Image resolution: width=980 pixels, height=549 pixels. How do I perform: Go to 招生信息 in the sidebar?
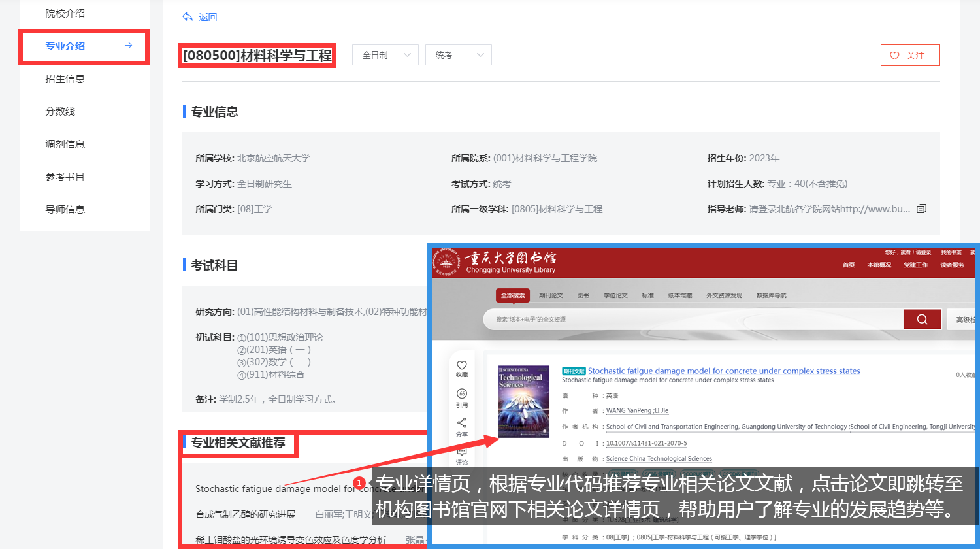coord(65,79)
